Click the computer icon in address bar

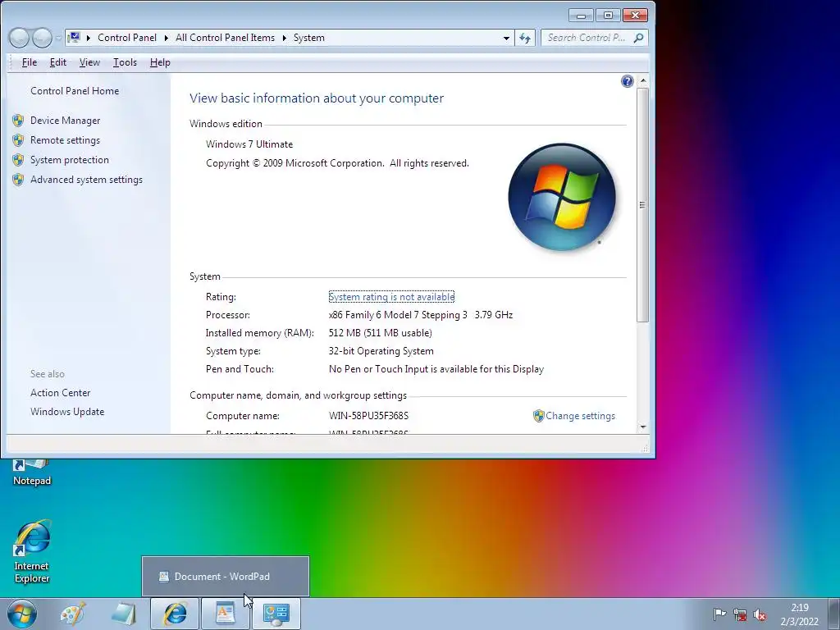[x=75, y=38]
